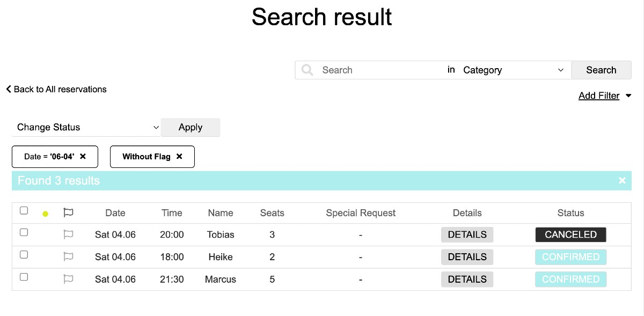Check the Tobias reservation checkbox
The height and width of the screenshot is (316, 644).
(24, 232)
